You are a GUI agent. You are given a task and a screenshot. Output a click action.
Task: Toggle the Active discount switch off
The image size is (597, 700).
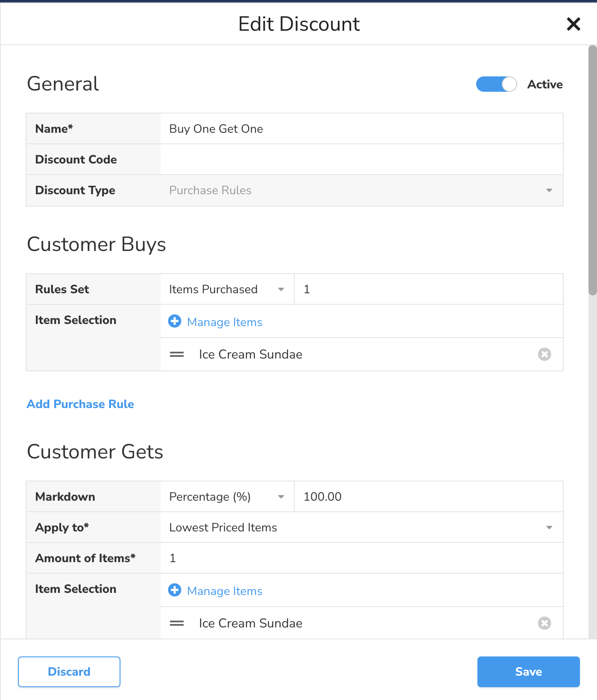(x=496, y=84)
